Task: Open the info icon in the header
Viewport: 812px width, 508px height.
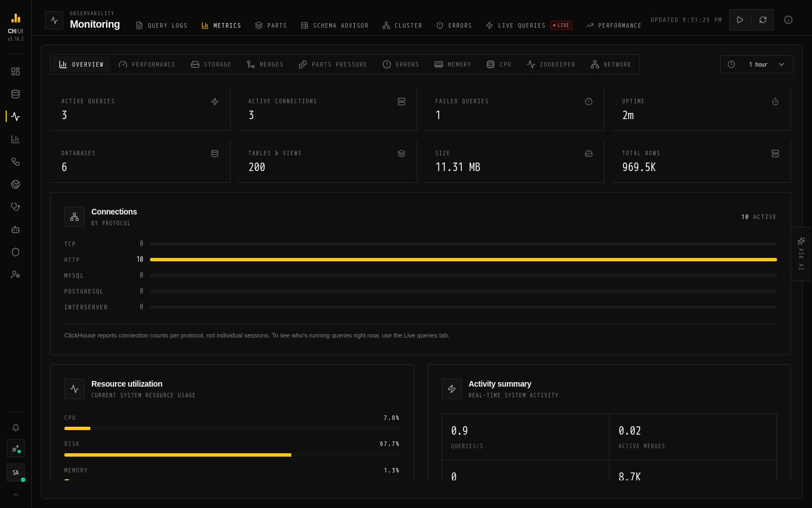Action: point(788,20)
